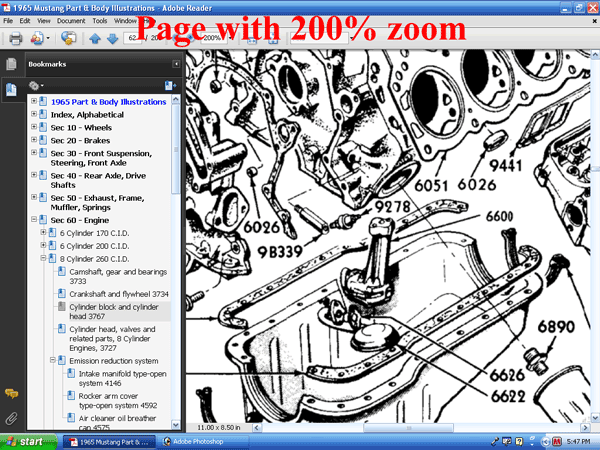The height and width of the screenshot is (450, 600).
Task: Expand Sec 40 - Rear Axle bookmark
Action: 34,175
